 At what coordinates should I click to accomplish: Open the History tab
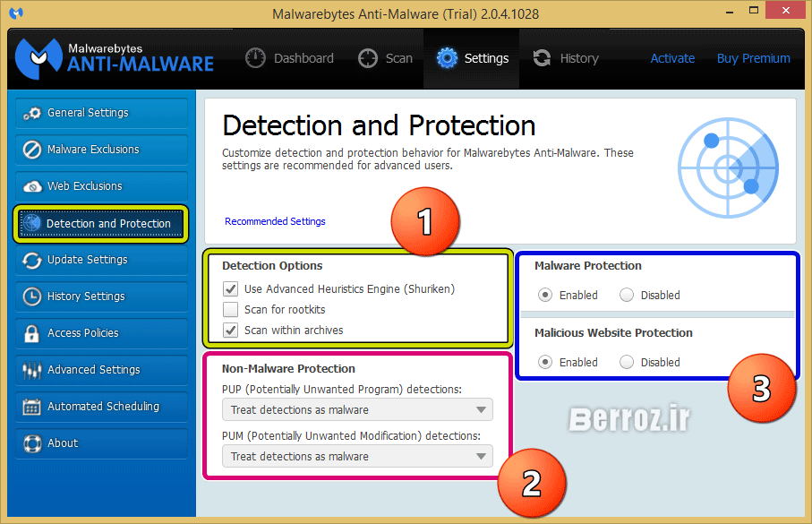[566, 58]
